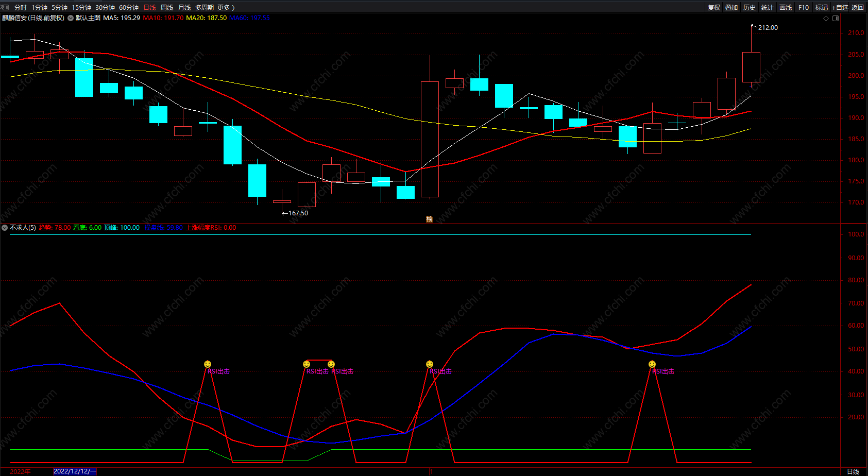The width and height of the screenshot is (868, 476).
Task: Open the 历史 history button
Action: [750, 8]
